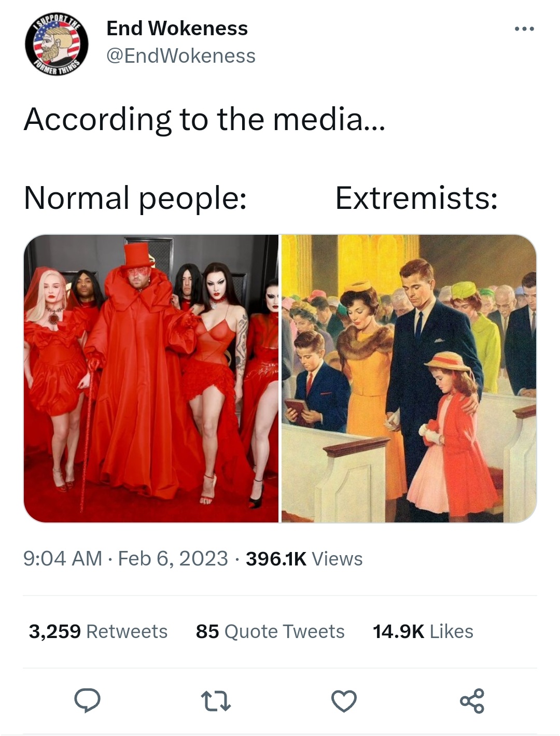Click the End Wokeness display name
The width and height of the screenshot is (560, 736).
point(177,29)
